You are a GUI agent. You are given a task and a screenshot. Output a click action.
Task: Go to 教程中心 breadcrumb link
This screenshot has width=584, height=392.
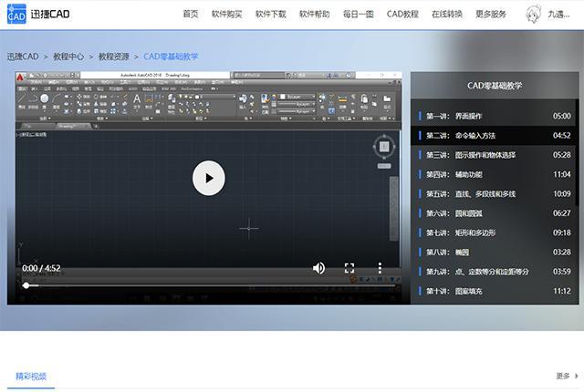(68, 57)
